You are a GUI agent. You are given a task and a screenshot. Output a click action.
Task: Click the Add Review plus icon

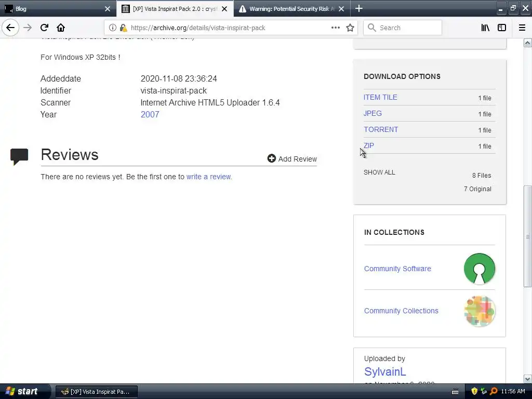pos(271,158)
